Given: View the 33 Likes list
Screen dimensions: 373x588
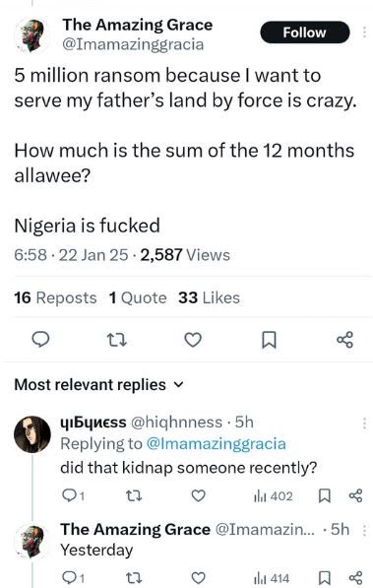Looking at the screenshot, I should click(x=209, y=298).
